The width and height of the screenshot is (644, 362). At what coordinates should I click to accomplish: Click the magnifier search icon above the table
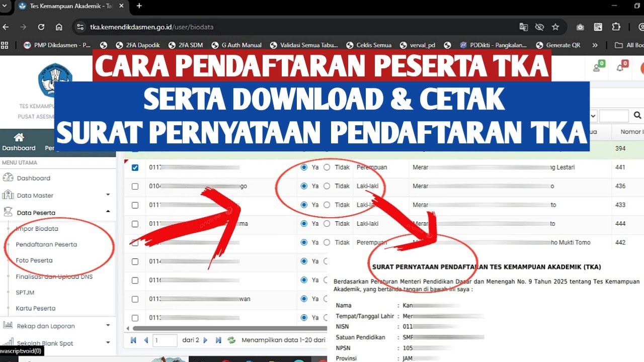[637, 116]
